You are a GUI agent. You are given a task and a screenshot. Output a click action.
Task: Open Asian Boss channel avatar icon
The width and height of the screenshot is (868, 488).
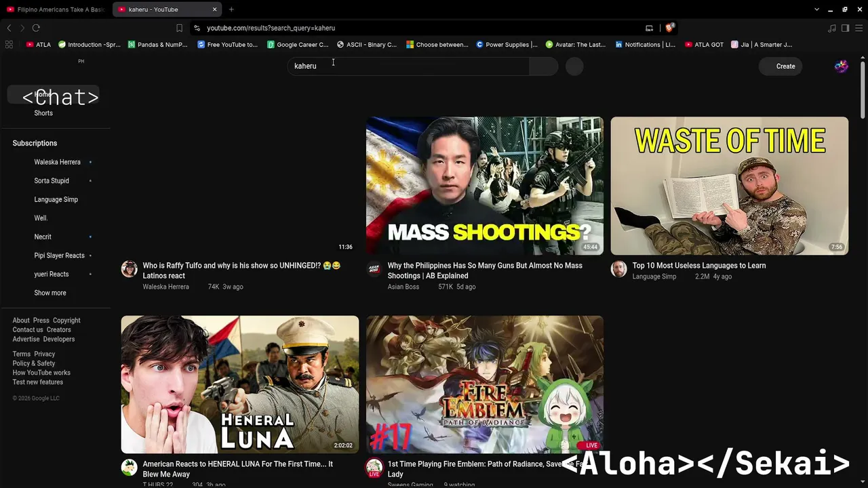(x=374, y=269)
